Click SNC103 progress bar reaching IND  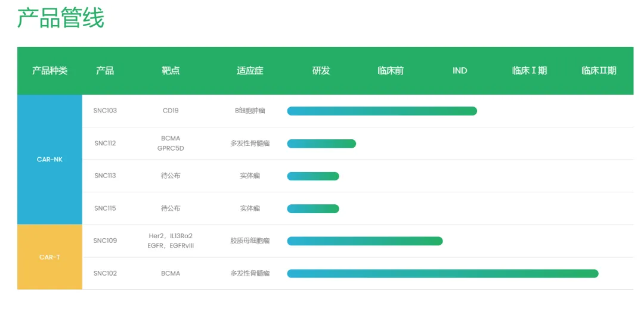pyautogui.click(x=382, y=111)
